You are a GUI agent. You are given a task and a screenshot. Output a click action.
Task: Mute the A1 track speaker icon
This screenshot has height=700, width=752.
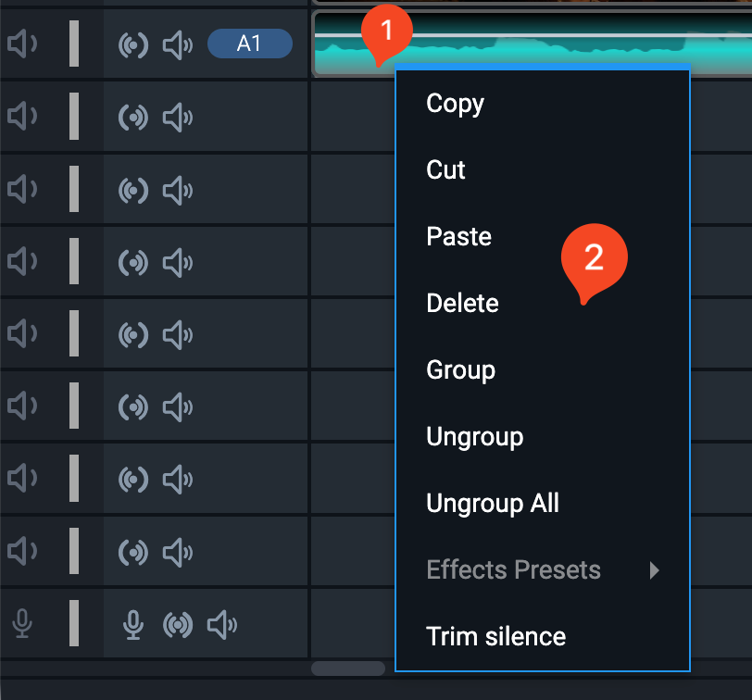point(22,44)
